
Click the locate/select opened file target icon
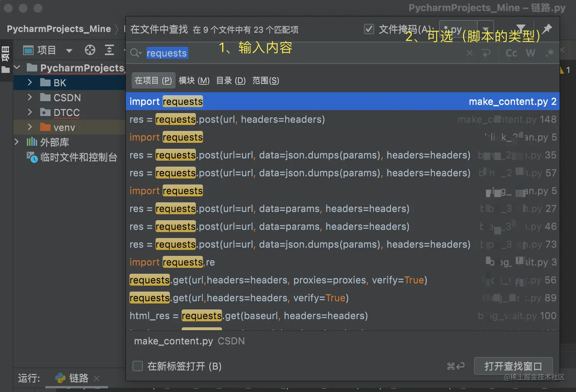tap(90, 50)
